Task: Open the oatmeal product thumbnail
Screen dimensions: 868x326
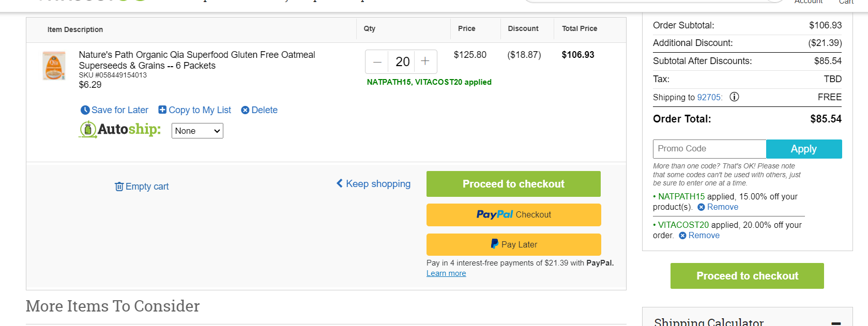Action: pyautogui.click(x=54, y=66)
